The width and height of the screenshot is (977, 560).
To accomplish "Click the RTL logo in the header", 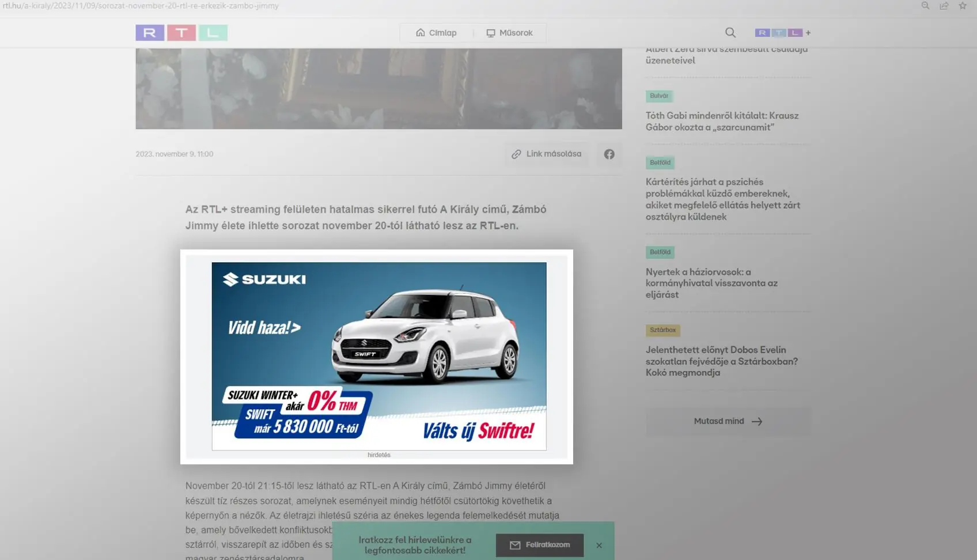I will coord(181,33).
